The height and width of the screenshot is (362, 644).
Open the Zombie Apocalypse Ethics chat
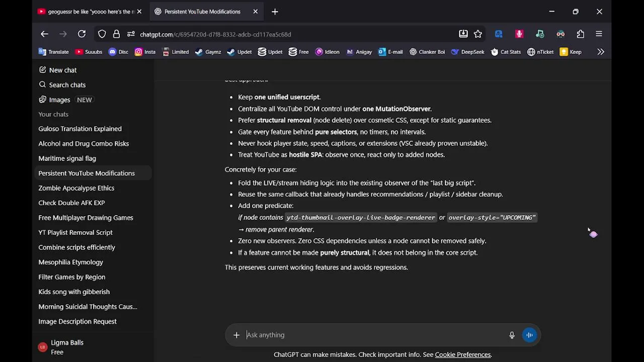click(x=93, y=188)
